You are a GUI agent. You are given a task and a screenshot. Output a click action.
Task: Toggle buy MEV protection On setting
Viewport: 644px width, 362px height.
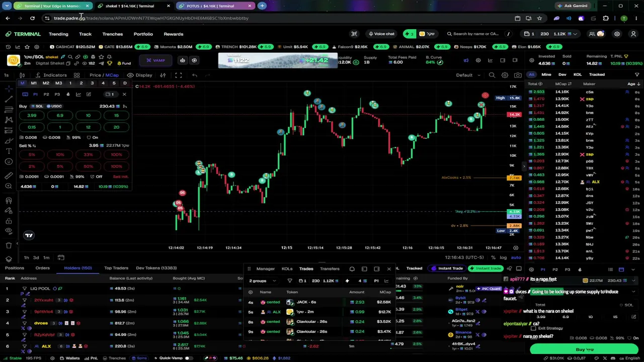point(92,137)
